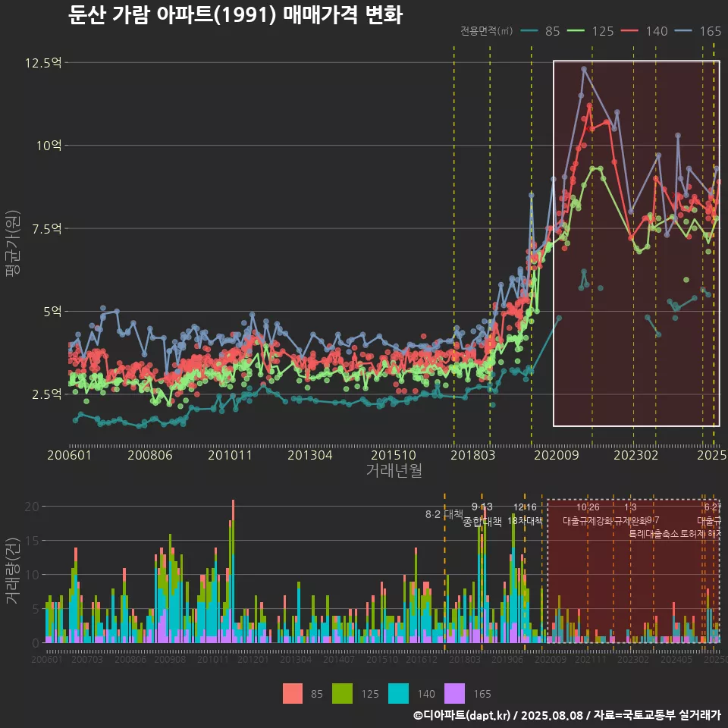Click the 201011 tick on the price chart
This screenshot has width=728, height=728.
tap(230, 455)
